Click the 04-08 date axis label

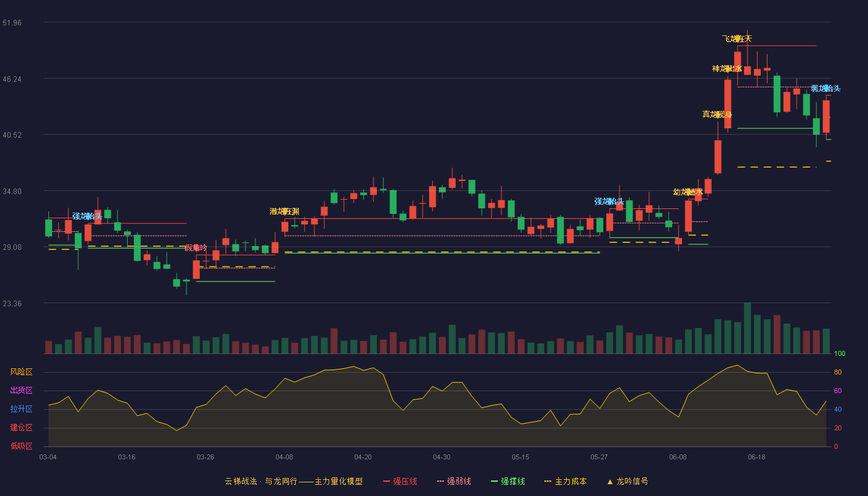[284, 457]
